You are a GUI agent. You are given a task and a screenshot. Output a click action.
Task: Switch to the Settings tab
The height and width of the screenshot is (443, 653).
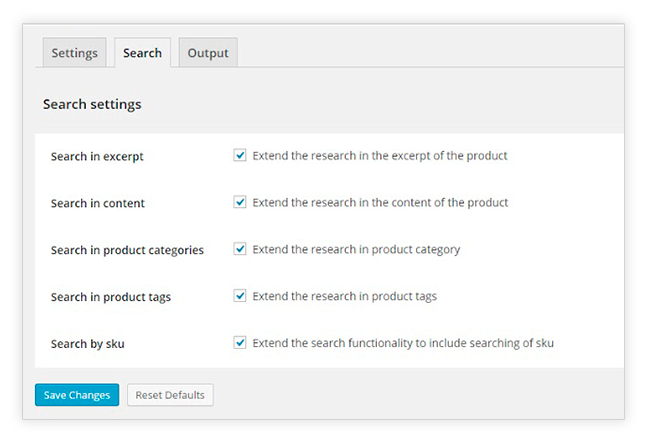(75, 53)
